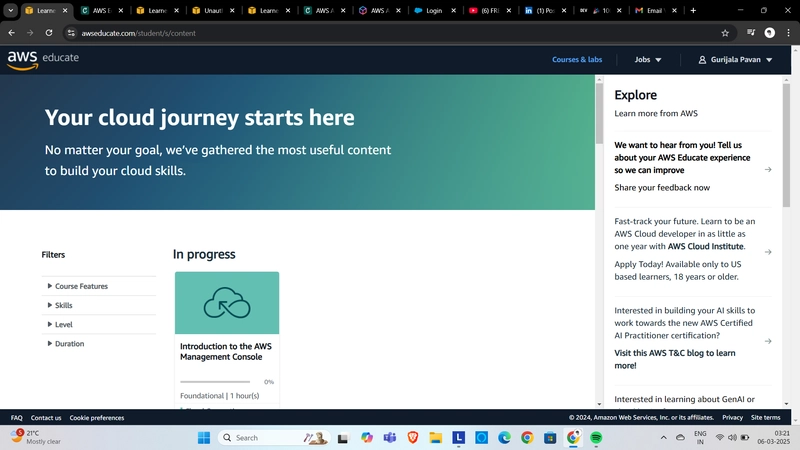Click the arrow beside AI Practitioner certification text

coord(768,341)
